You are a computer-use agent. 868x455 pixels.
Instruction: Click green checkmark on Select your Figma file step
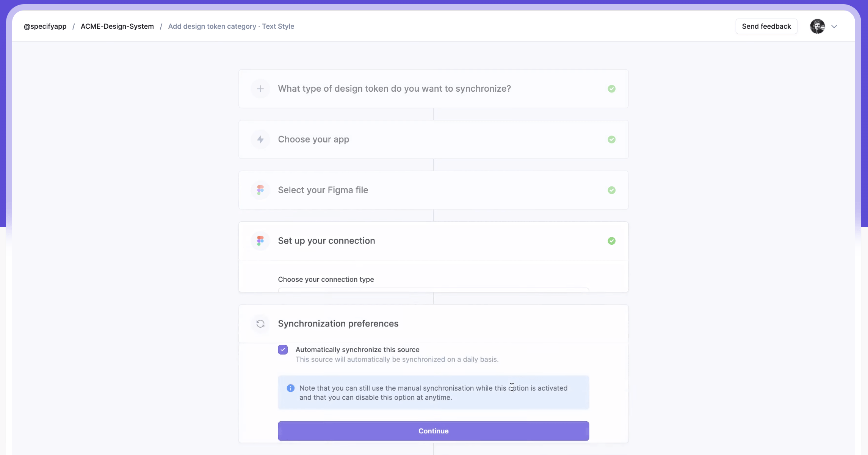[611, 190]
